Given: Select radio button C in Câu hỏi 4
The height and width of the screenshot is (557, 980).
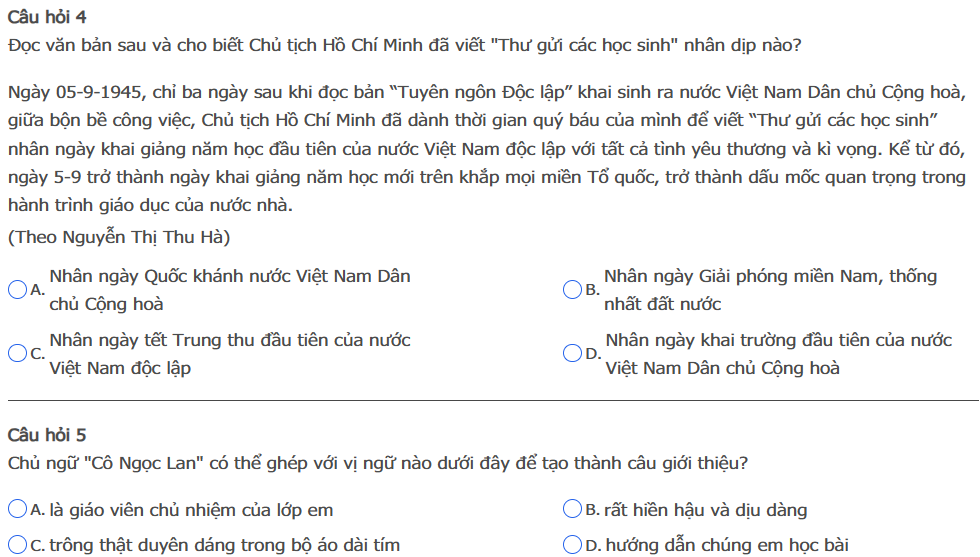Looking at the screenshot, I should pos(18,354).
